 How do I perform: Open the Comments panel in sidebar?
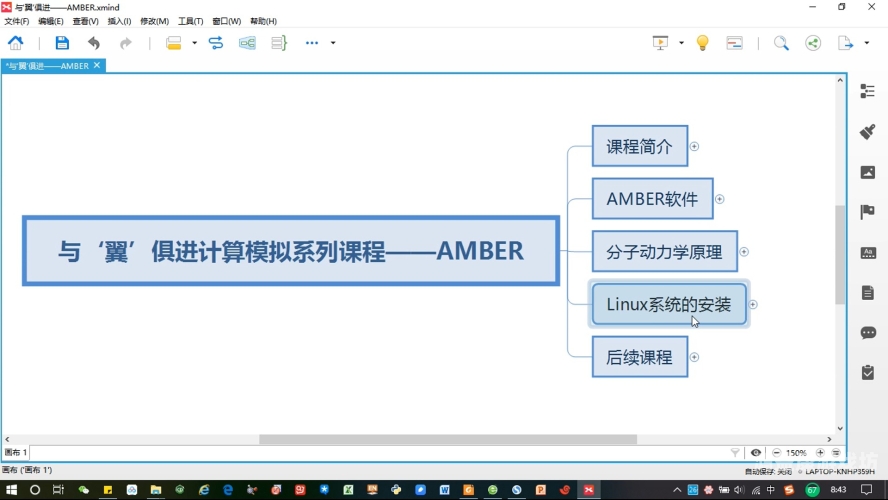pos(868,332)
